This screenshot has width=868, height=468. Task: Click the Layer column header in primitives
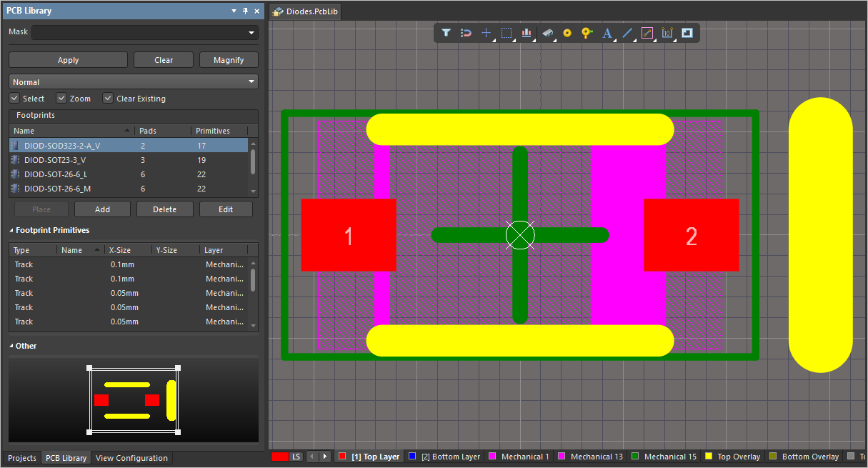click(224, 250)
